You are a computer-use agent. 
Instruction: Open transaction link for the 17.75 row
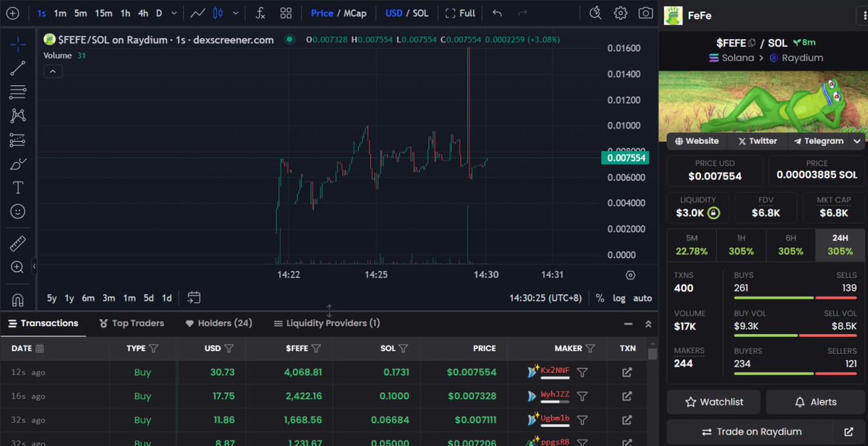tap(627, 396)
